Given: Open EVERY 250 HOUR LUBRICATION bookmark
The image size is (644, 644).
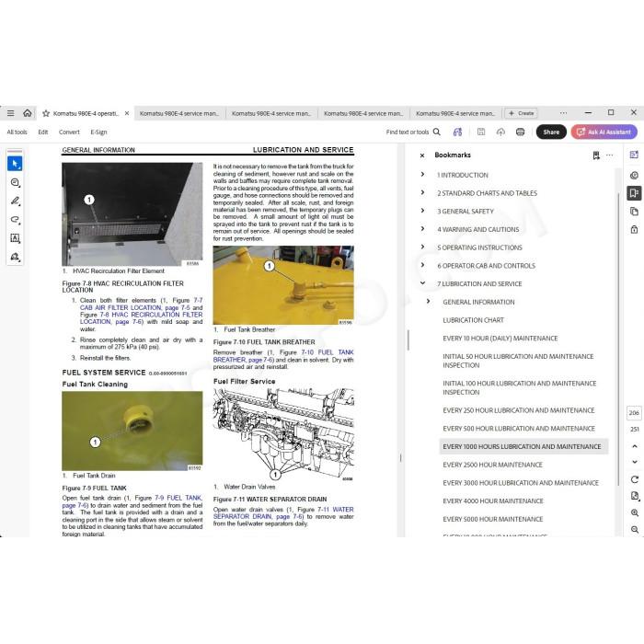Looking at the screenshot, I should (x=519, y=410).
